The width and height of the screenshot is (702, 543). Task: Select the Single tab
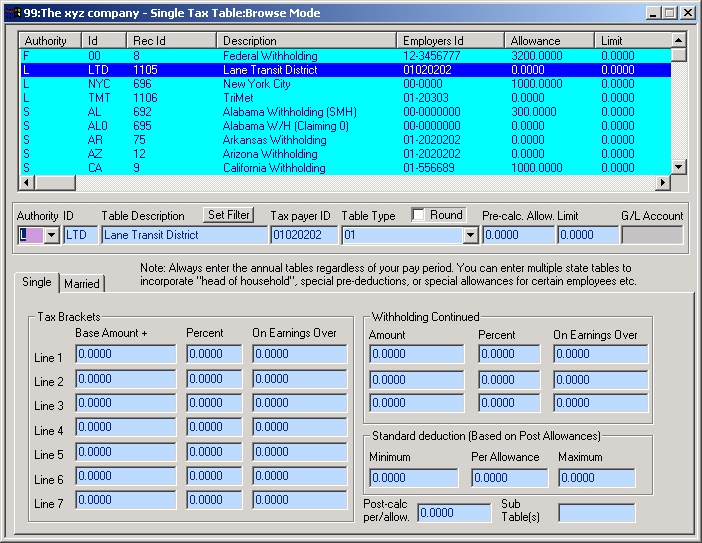[37, 283]
